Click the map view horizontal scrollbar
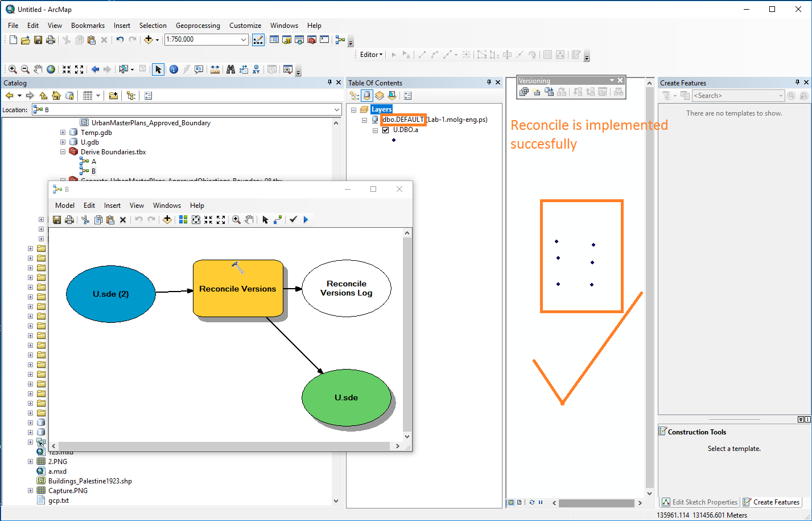This screenshot has width=812, height=521. click(x=596, y=503)
